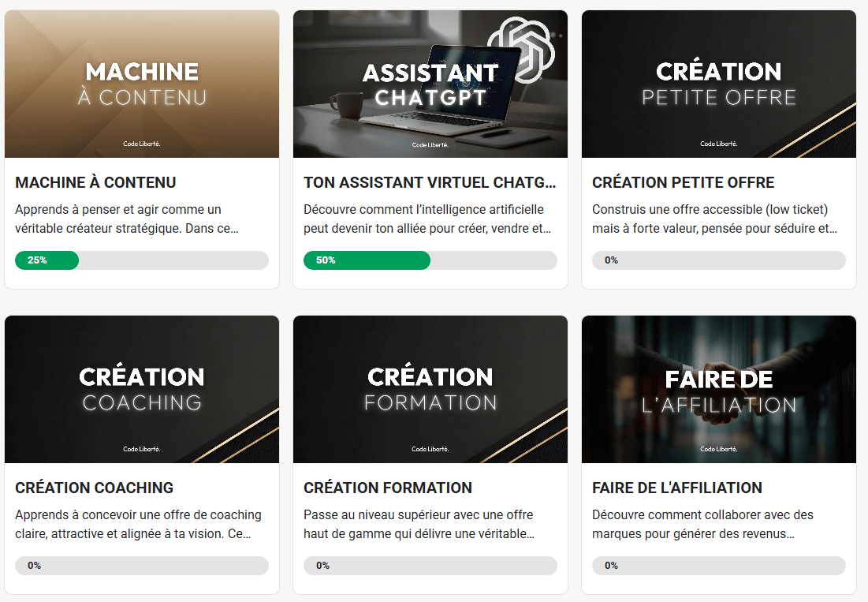
Task: Open the Création Formation thumbnail image
Action: 430,390
